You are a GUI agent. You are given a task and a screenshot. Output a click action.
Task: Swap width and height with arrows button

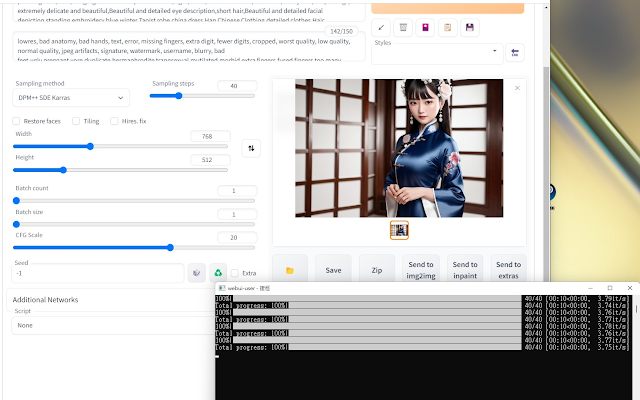[251, 148]
